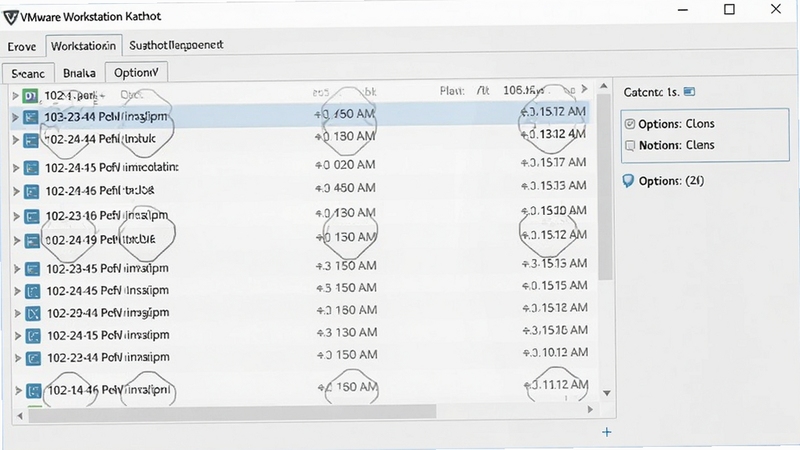800x450 pixels.
Task: Click the header's right chevron arrow
Action: [585, 89]
